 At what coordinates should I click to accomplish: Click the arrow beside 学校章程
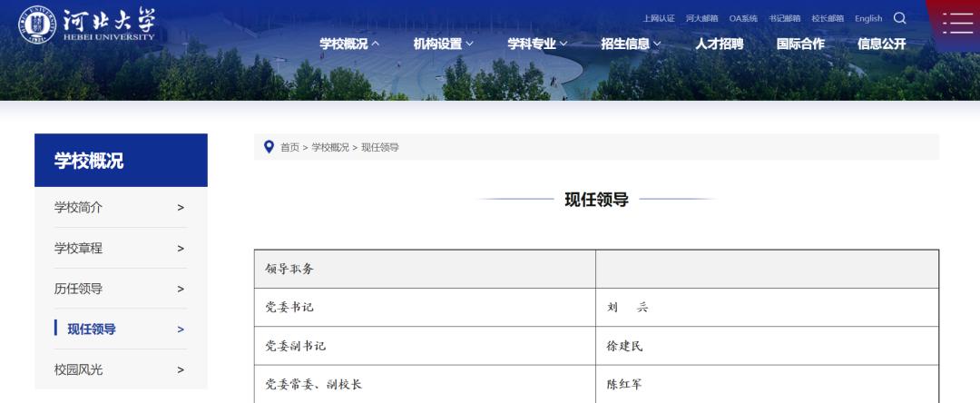(x=181, y=248)
